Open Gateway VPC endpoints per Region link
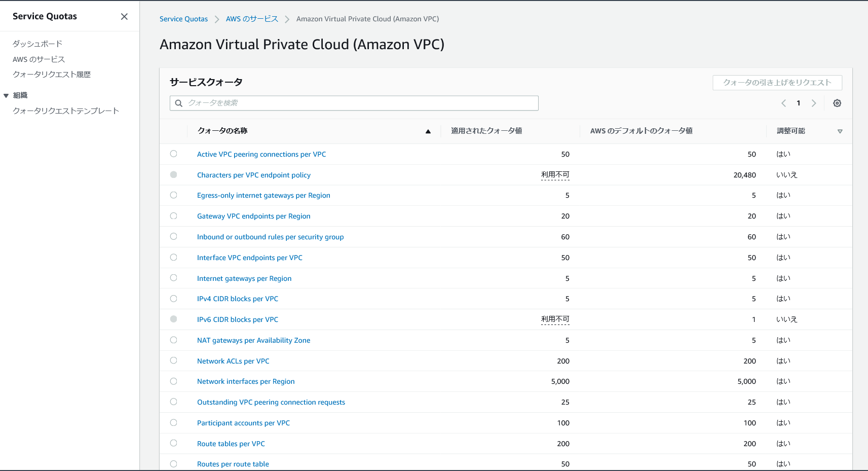This screenshot has width=868, height=471. coord(254,216)
